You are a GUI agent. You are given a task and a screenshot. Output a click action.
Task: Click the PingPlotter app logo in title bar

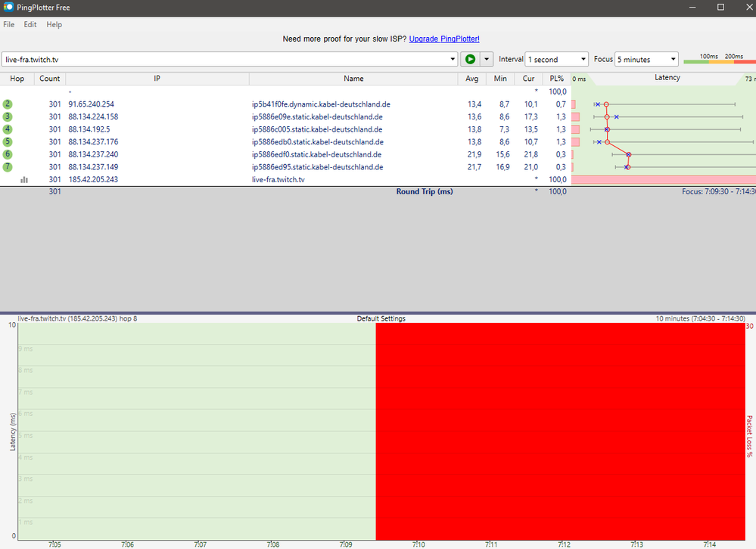(8, 8)
